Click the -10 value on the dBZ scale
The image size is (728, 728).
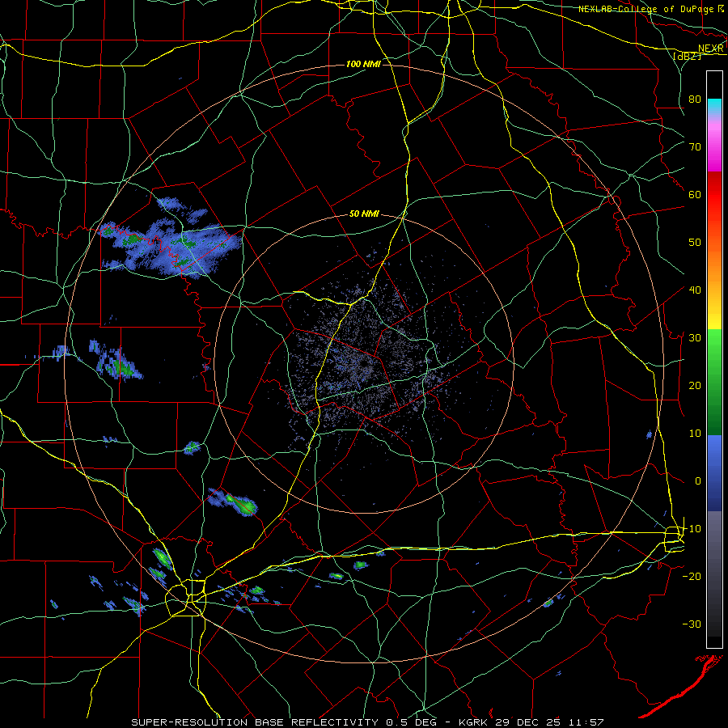(692, 529)
